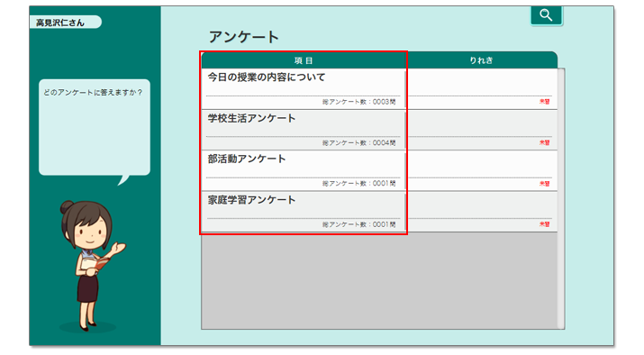The image size is (644, 355).
Task: Click red status of 家庭学習 row
Action: [545, 224]
